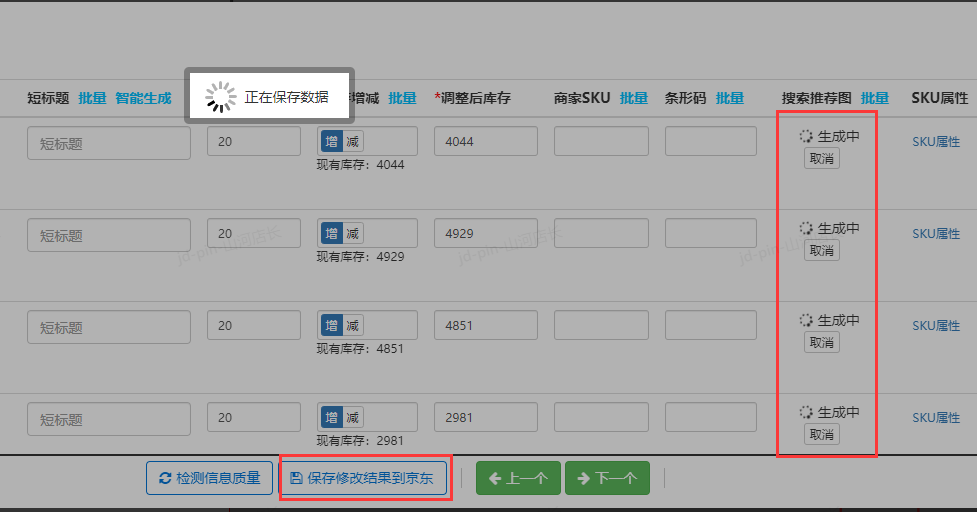Click adjusted stock field showing 4929
The height and width of the screenshot is (512, 977).
point(486,233)
